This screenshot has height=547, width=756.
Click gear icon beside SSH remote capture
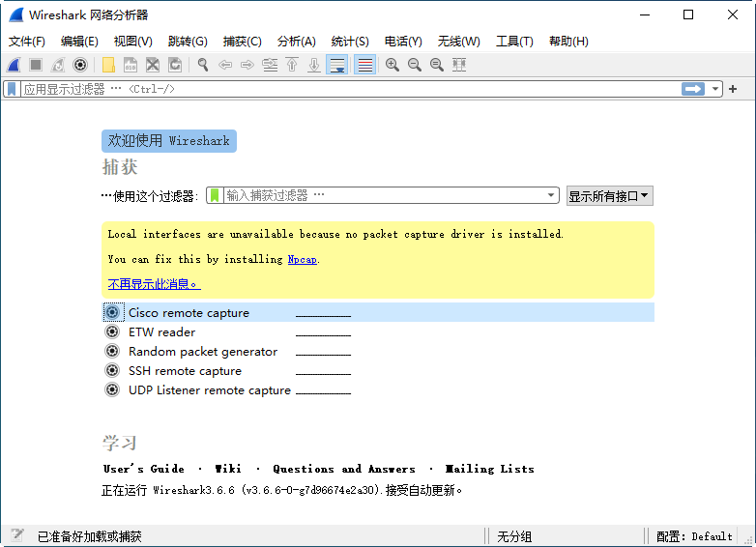[x=112, y=370]
